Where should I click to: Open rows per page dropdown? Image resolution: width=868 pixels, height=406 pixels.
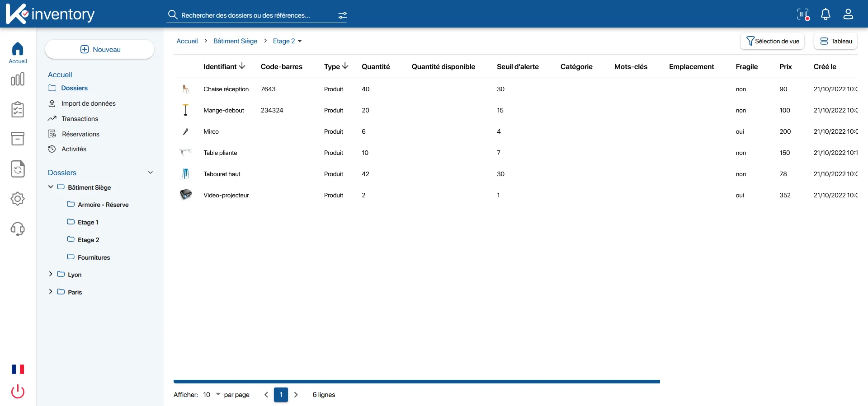pyautogui.click(x=212, y=395)
